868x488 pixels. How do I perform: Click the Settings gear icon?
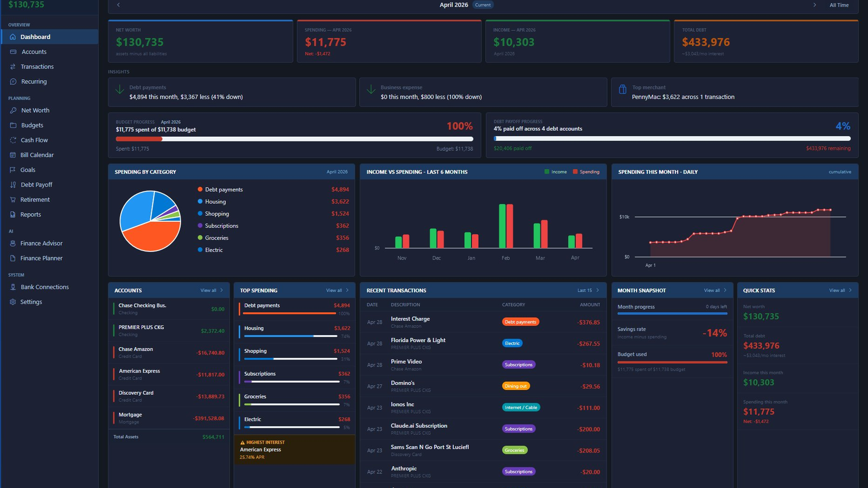click(x=13, y=302)
